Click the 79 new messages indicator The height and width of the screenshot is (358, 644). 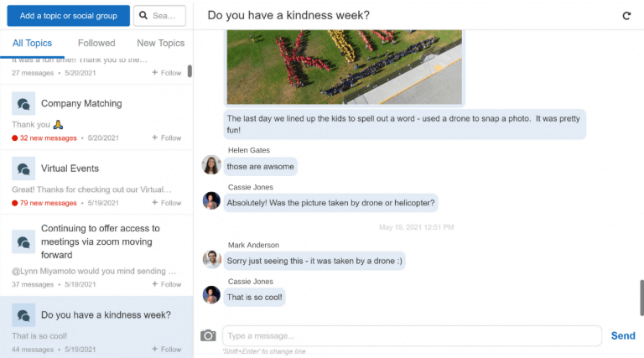[44, 203]
